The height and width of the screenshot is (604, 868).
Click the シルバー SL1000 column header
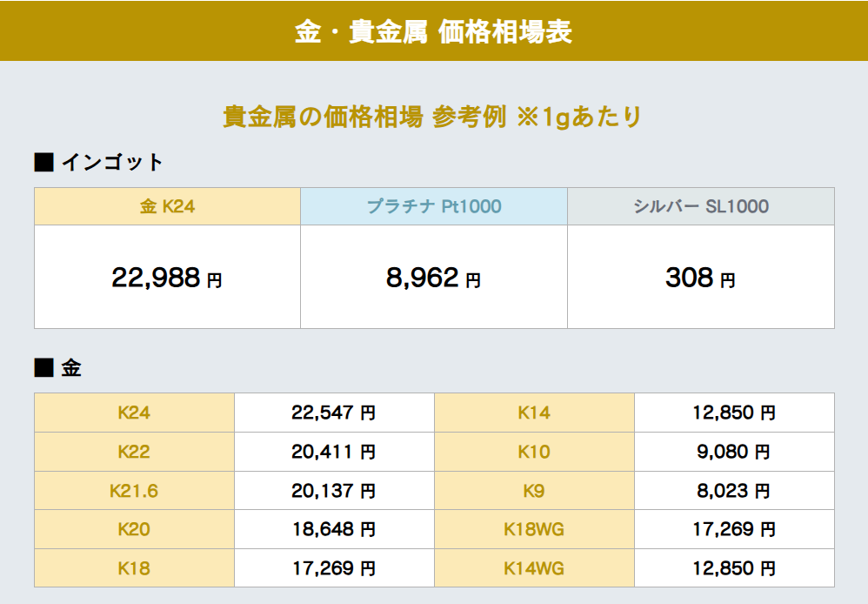click(701, 207)
